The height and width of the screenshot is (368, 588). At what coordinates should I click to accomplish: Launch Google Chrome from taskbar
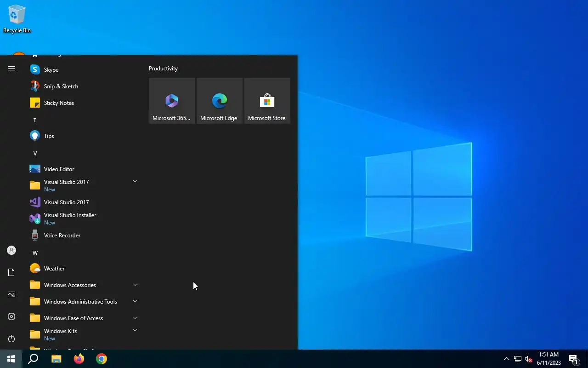(x=102, y=359)
